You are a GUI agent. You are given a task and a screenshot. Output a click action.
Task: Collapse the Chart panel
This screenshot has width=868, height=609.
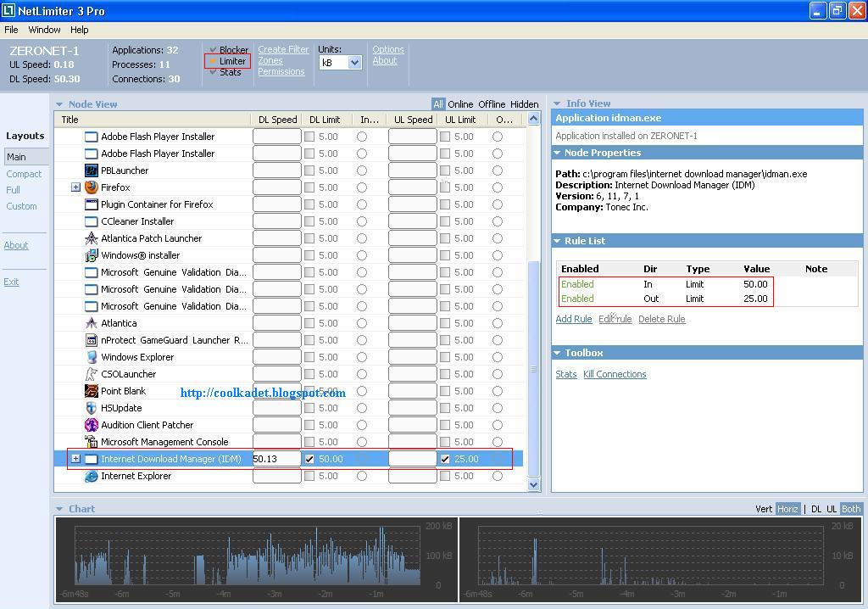(x=59, y=509)
